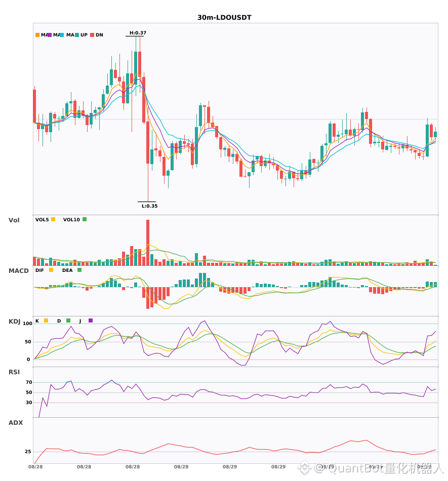Click the 100 axis value in KDJ
448x481 pixels.
coord(28,324)
